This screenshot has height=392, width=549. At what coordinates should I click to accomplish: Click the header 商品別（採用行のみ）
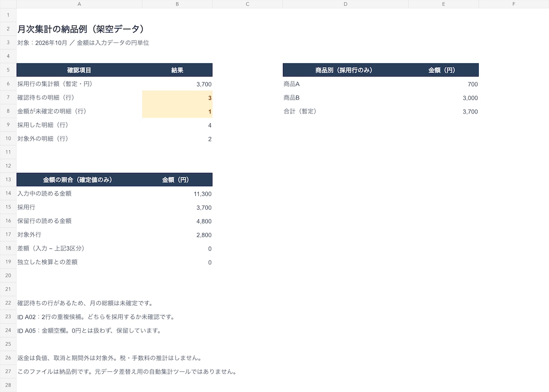pyautogui.click(x=346, y=70)
